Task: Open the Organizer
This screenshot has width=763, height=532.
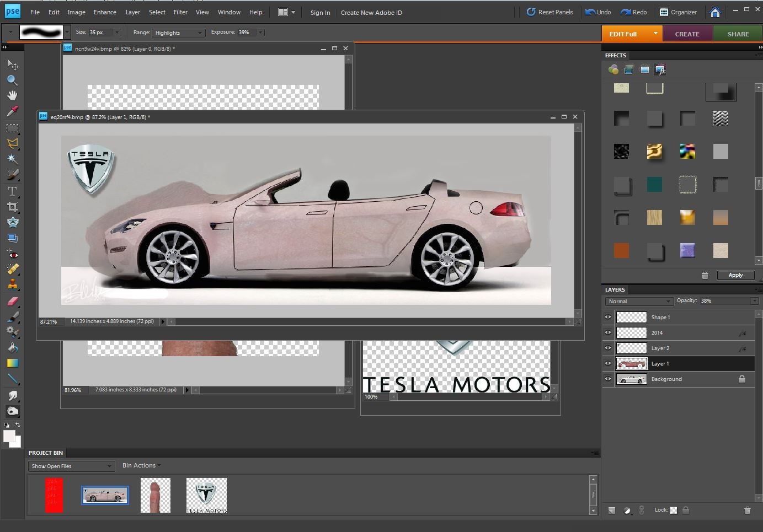Action: click(x=678, y=12)
